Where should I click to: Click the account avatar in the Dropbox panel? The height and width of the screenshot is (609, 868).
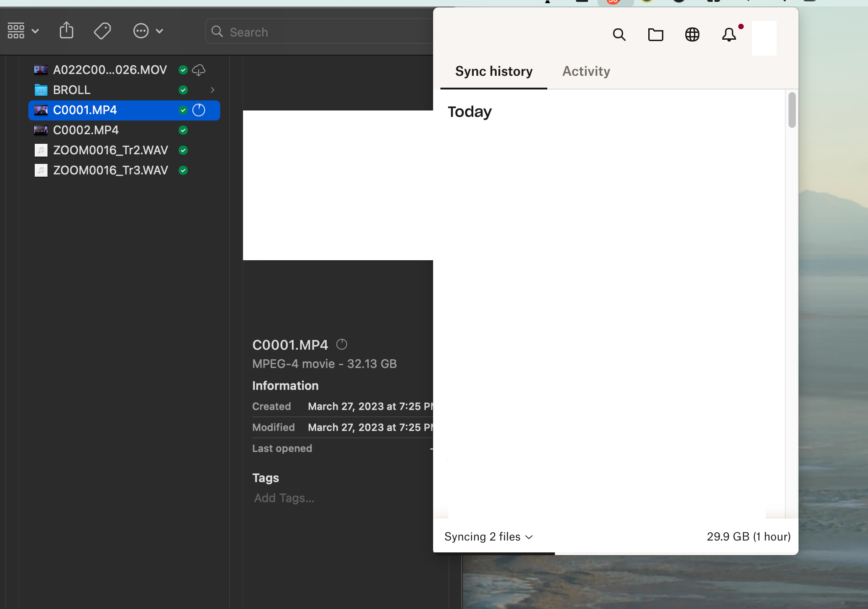764,38
